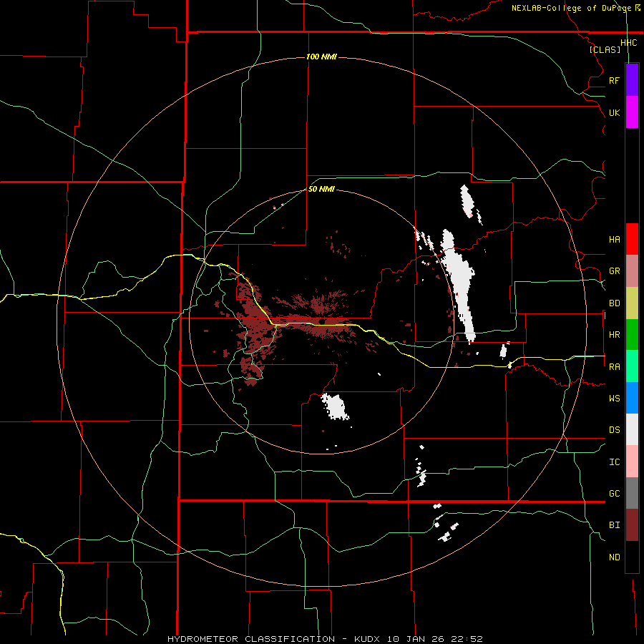The image size is (644, 644).
Task: Click the [CLAS] label above legend
Action: click(x=605, y=50)
